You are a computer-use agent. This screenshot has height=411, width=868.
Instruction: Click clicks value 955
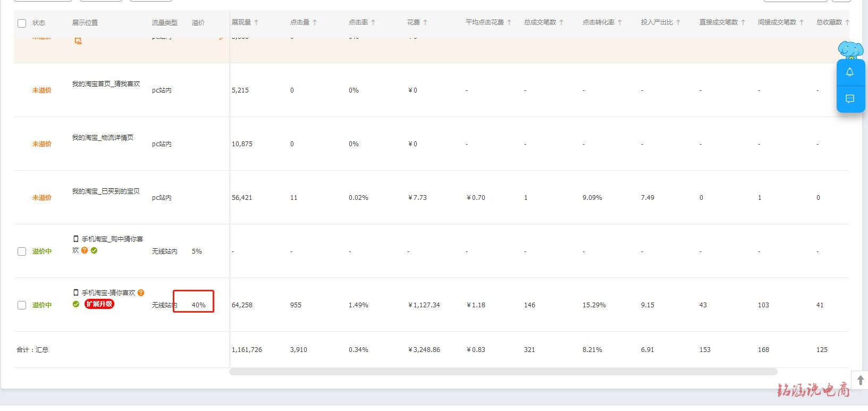(296, 305)
